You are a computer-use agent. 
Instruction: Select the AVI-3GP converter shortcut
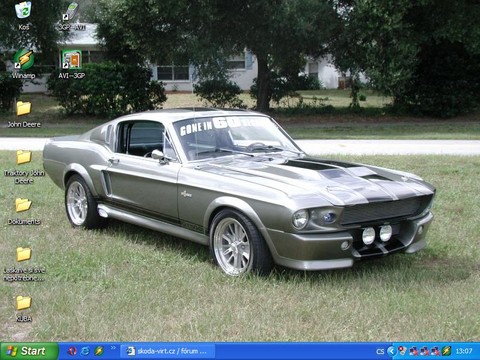pyautogui.click(x=71, y=64)
